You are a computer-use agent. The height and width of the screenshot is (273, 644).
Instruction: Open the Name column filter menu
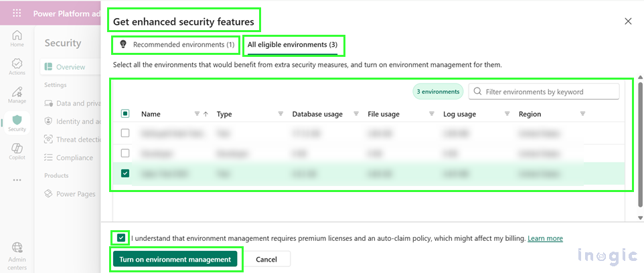click(x=197, y=114)
